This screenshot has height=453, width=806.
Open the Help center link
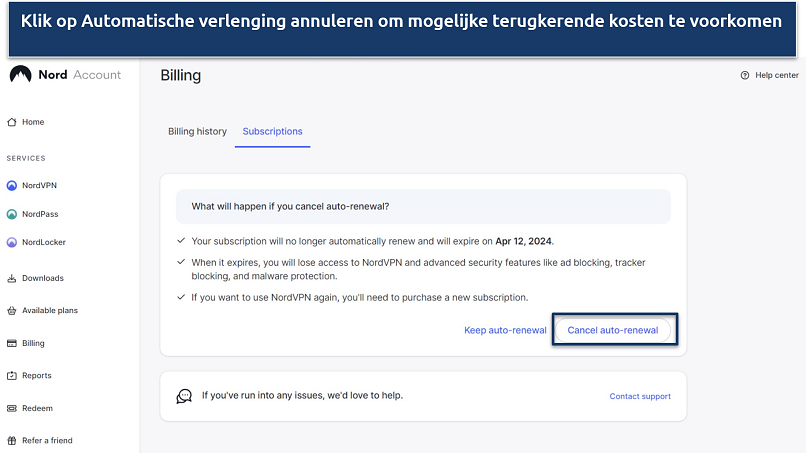(776, 75)
